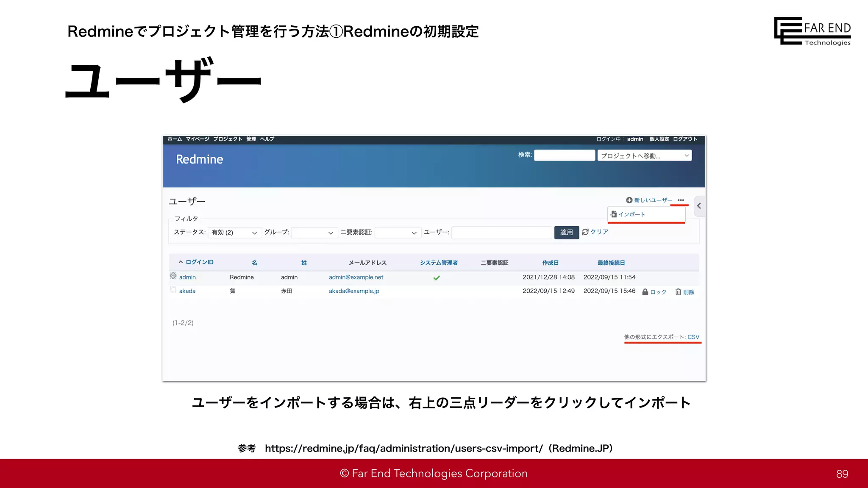Screen dimensions: 868x488
Task: Open the ヘルプ menu item
Action: pyautogui.click(x=267, y=139)
